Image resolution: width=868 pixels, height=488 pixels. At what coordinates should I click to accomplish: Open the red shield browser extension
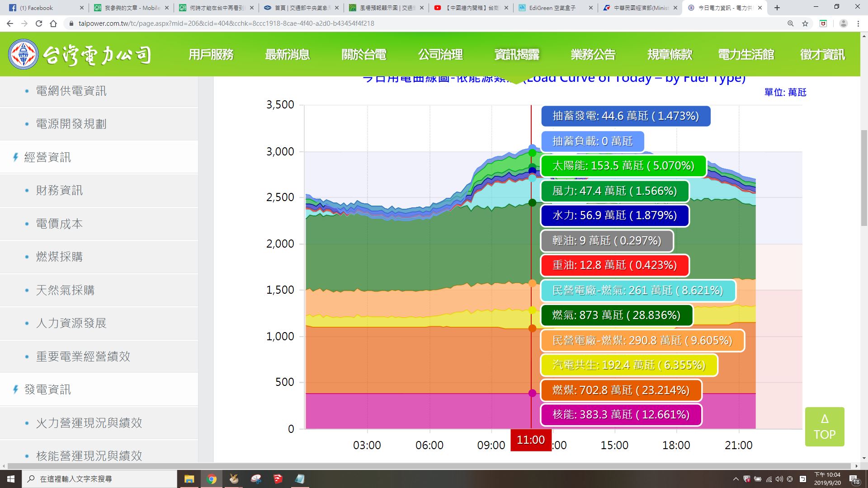click(x=823, y=23)
